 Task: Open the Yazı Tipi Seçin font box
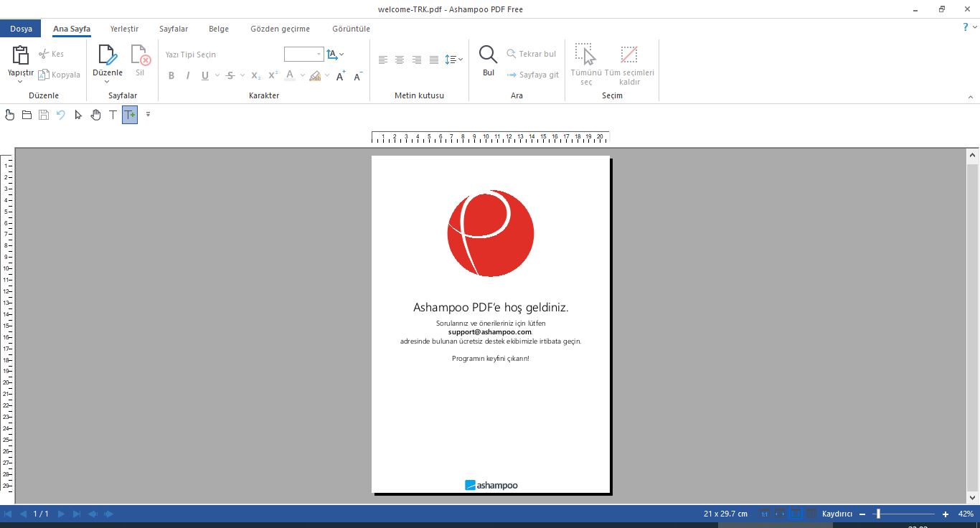point(221,55)
